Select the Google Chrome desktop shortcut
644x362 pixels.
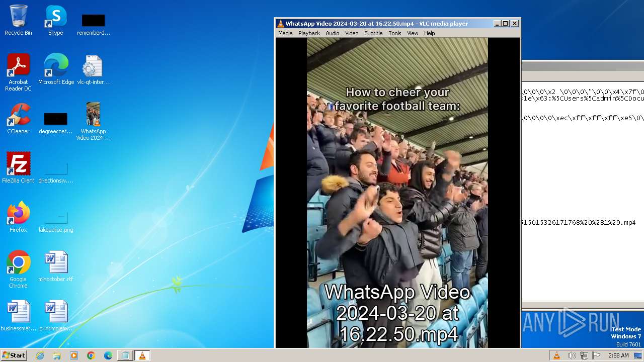[x=18, y=269]
